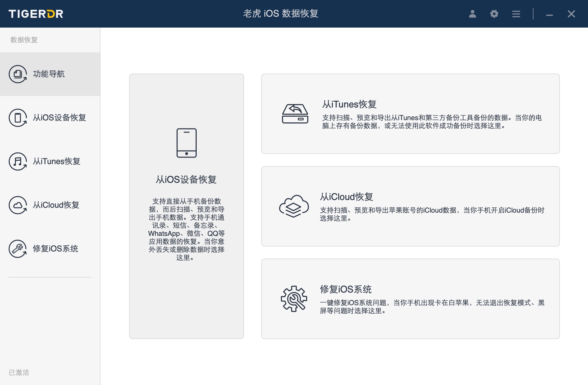
Task: Click the 从iTunes恢复 card title
Action: 349,104
